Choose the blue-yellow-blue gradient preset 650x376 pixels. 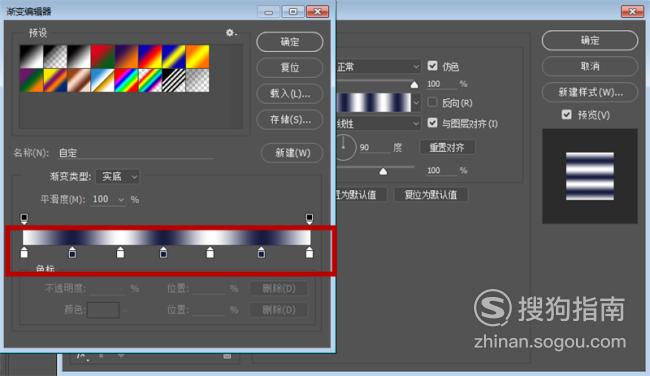coord(174,56)
